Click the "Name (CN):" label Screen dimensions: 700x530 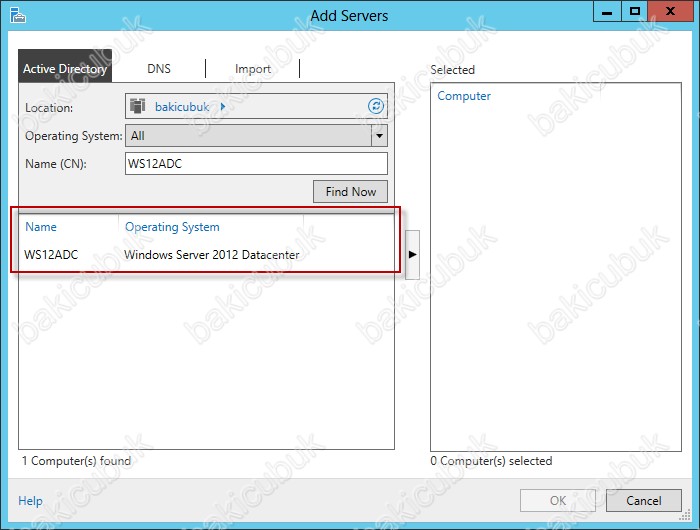[56, 164]
